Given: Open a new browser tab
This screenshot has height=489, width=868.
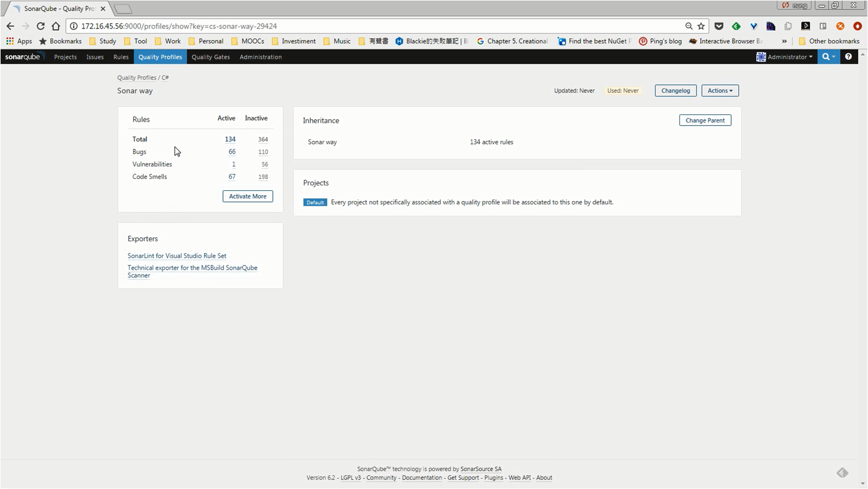Looking at the screenshot, I should click(122, 9).
